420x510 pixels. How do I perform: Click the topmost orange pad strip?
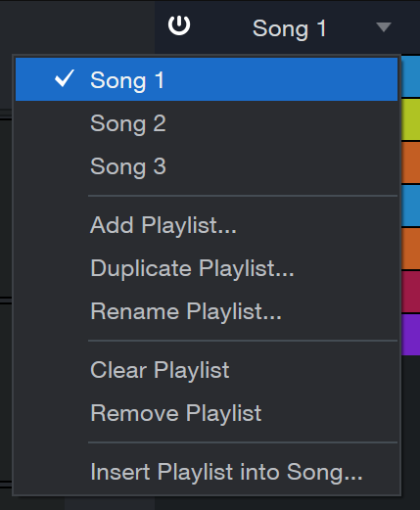click(x=410, y=162)
